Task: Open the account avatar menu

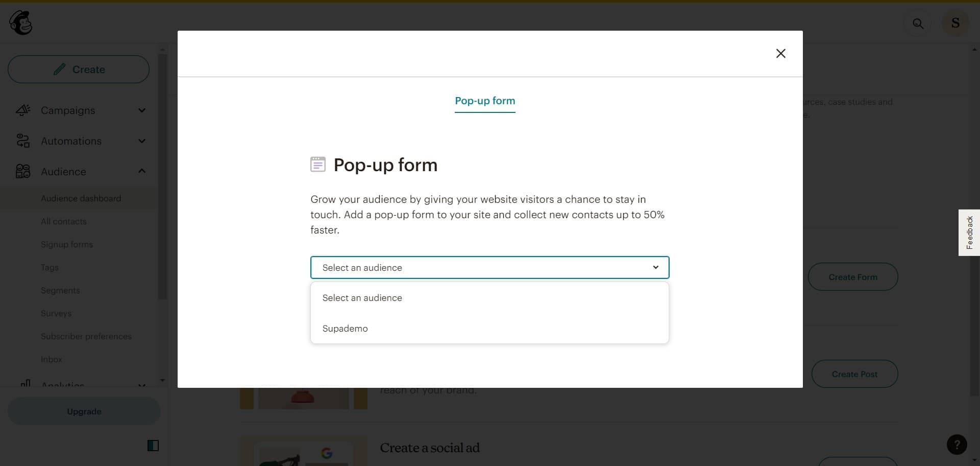Action: [x=955, y=23]
